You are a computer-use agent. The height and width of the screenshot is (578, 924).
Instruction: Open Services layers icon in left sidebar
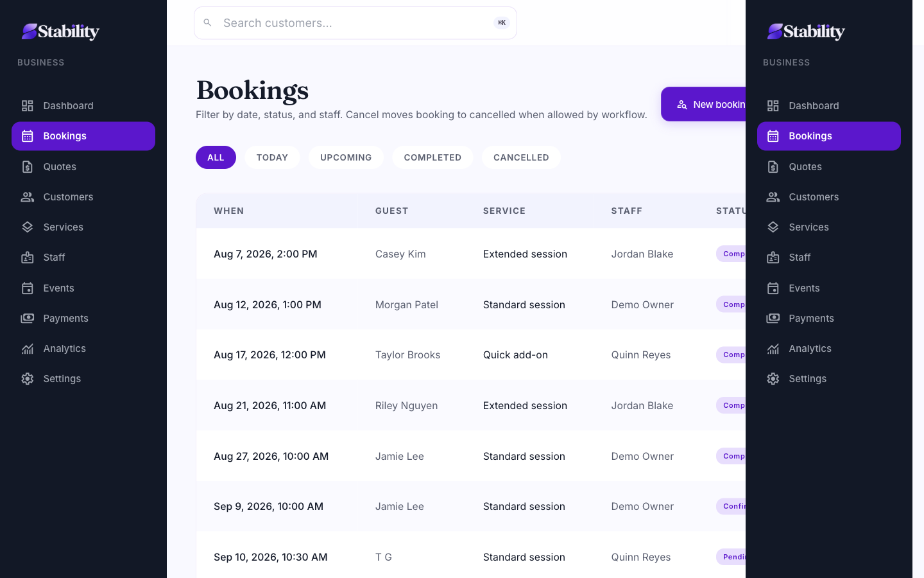pos(28,227)
